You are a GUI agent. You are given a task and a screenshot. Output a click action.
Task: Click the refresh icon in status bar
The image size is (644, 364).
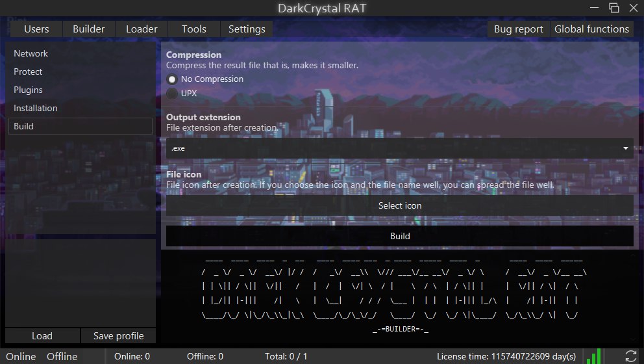630,356
